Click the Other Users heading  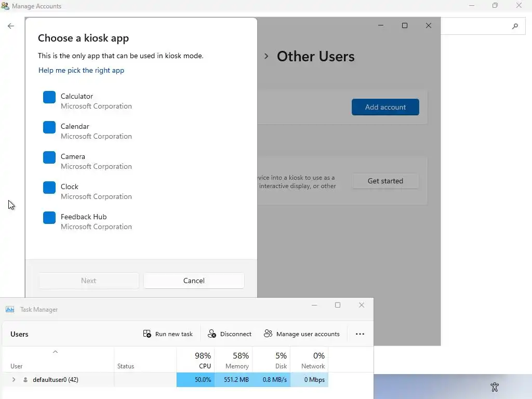pyautogui.click(x=315, y=56)
